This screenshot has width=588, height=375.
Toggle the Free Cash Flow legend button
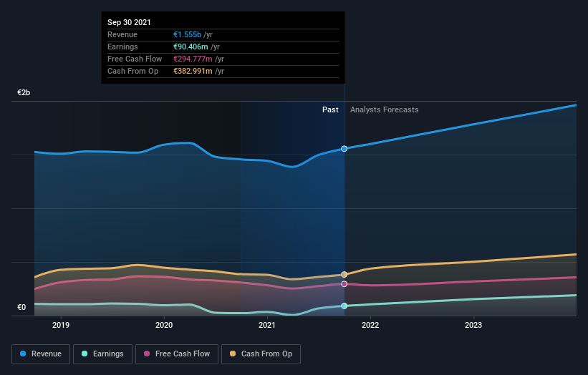click(x=177, y=354)
